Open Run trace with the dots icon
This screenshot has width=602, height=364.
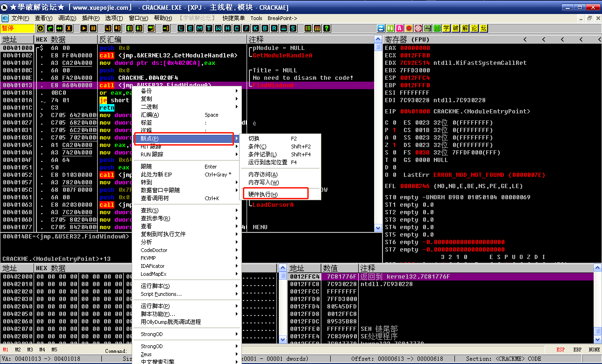click(284, 28)
